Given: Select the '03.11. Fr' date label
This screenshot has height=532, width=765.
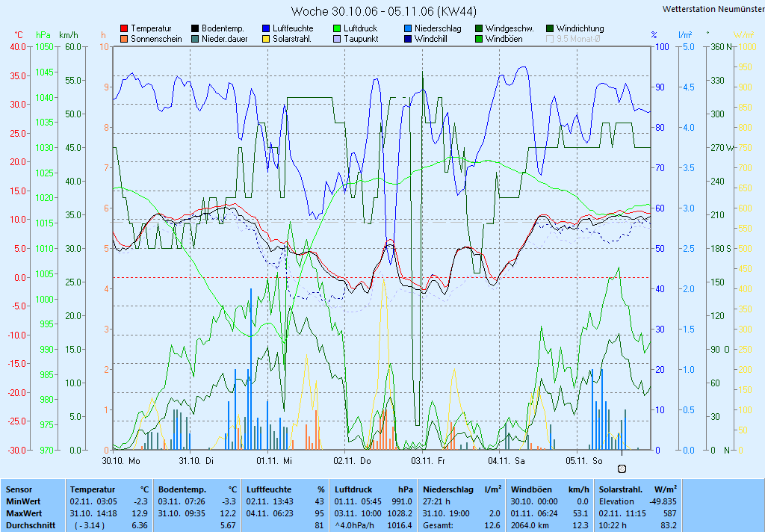Looking at the screenshot, I should coord(428,461).
